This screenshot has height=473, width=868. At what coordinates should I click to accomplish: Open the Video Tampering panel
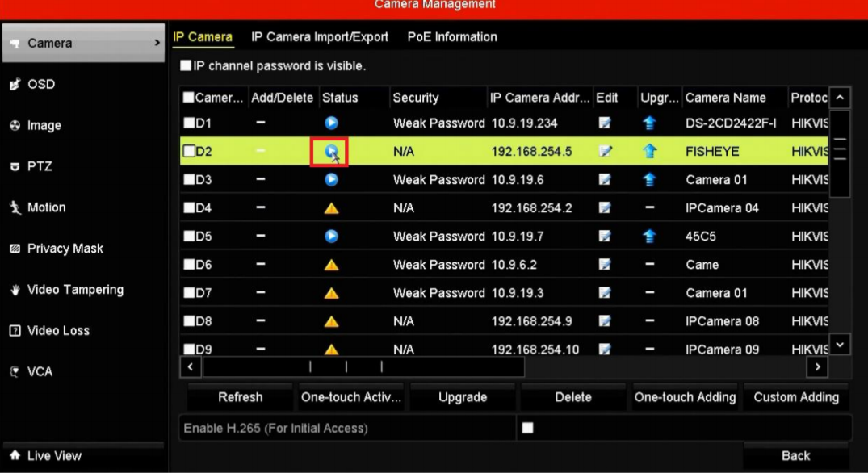[x=15, y=289]
